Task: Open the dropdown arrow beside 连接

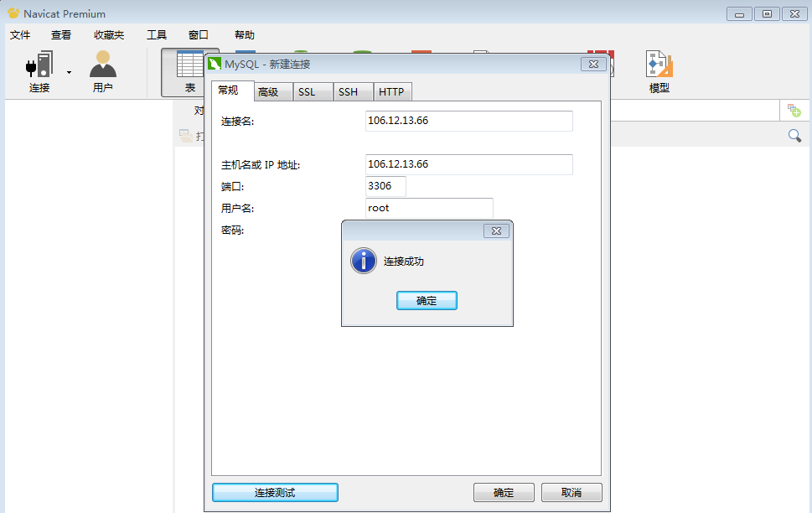Action: pos(69,73)
